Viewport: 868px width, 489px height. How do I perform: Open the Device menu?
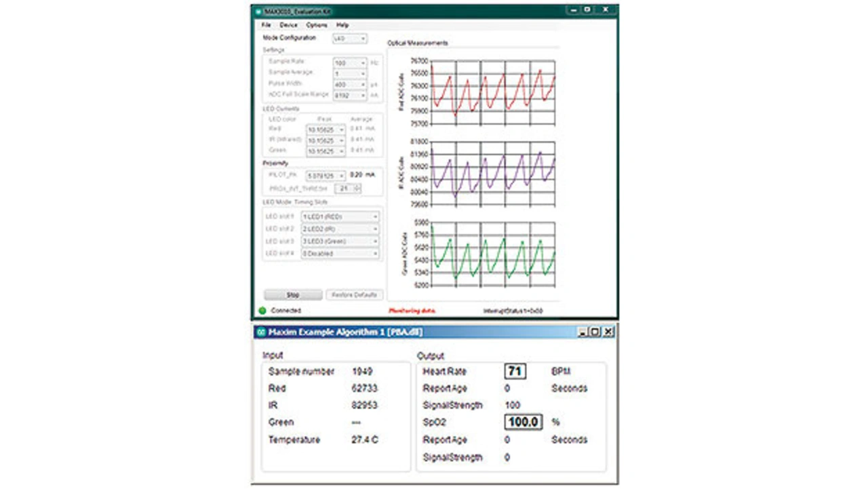click(288, 25)
